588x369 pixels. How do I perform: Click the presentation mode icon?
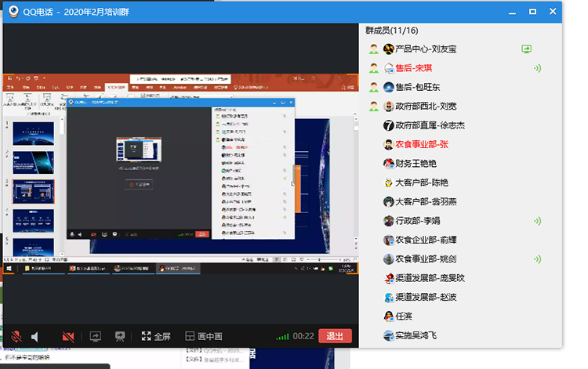(x=120, y=336)
